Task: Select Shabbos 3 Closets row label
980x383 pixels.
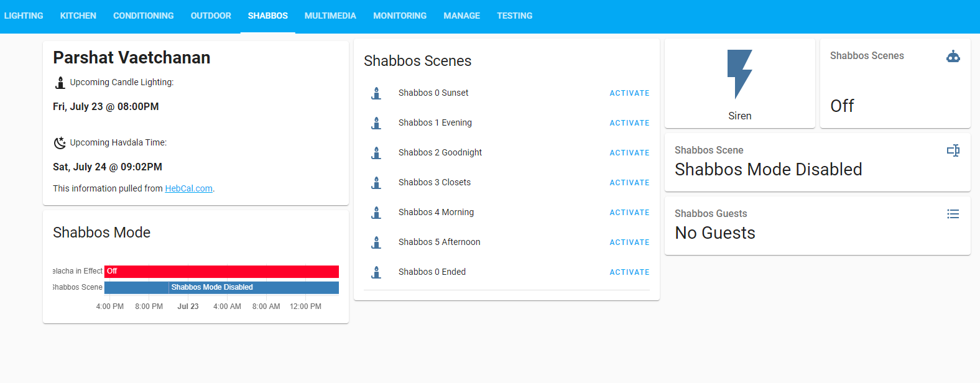Action: coord(435,182)
